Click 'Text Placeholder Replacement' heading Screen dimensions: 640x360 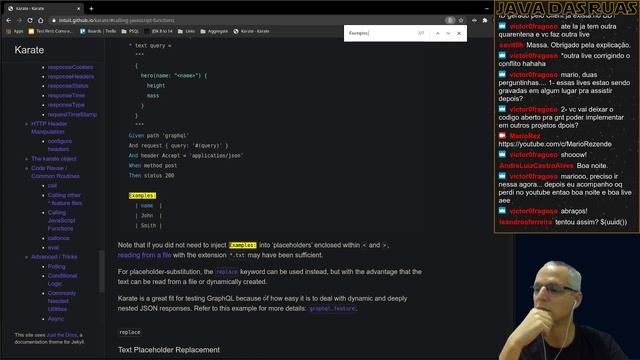pos(169,350)
